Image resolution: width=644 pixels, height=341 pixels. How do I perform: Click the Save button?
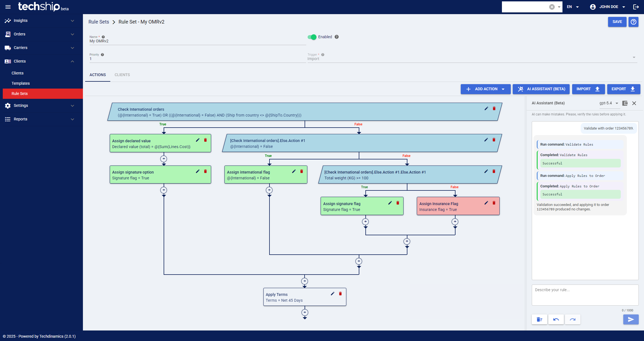click(x=617, y=22)
